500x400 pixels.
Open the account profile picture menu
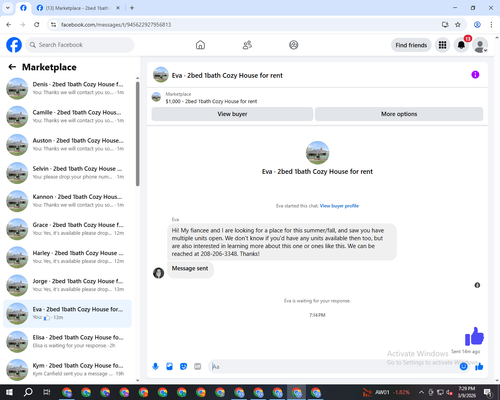coord(480,45)
